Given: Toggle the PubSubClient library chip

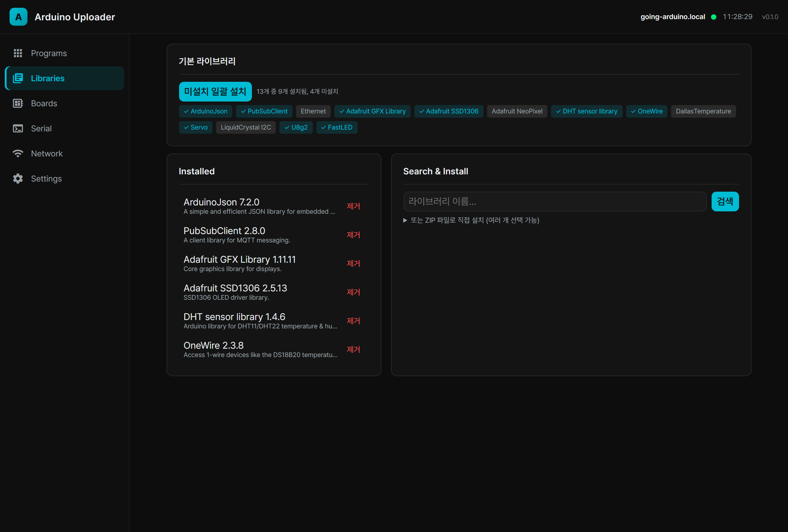Looking at the screenshot, I should [264, 111].
